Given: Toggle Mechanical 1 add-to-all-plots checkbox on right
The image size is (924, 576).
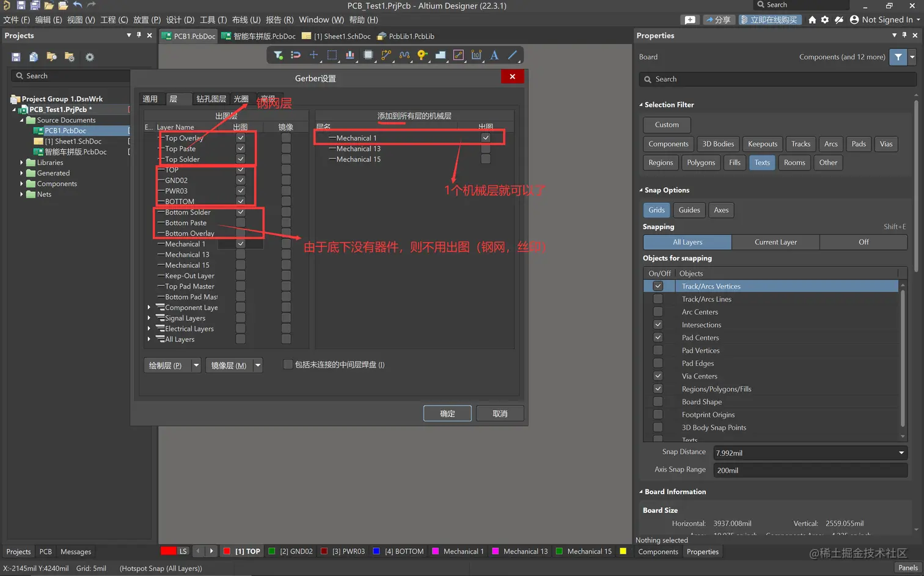Looking at the screenshot, I should click(x=486, y=138).
